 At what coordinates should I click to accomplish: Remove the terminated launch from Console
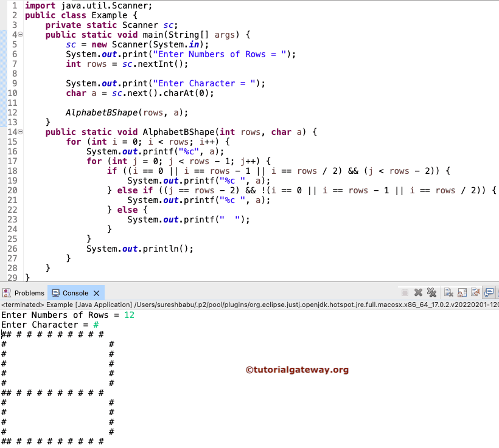418,292
